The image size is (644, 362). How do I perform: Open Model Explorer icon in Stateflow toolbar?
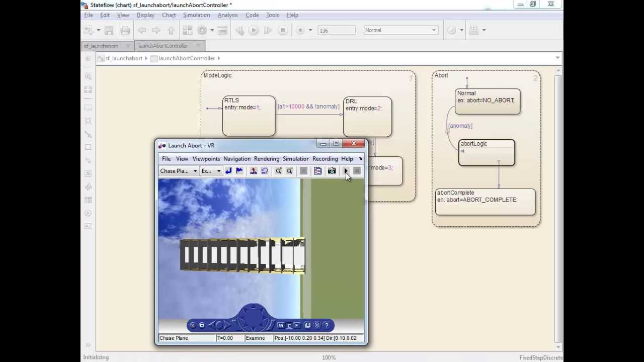[x=222, y=30]
